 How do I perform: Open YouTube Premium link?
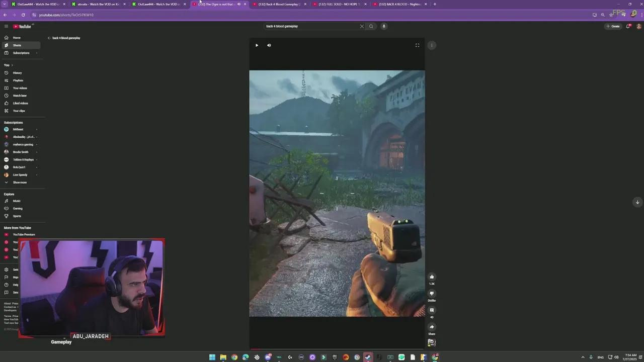[20, 234]
